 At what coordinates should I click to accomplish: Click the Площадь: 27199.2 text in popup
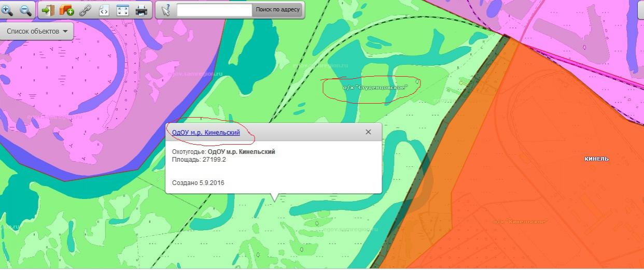click(199, 160)
